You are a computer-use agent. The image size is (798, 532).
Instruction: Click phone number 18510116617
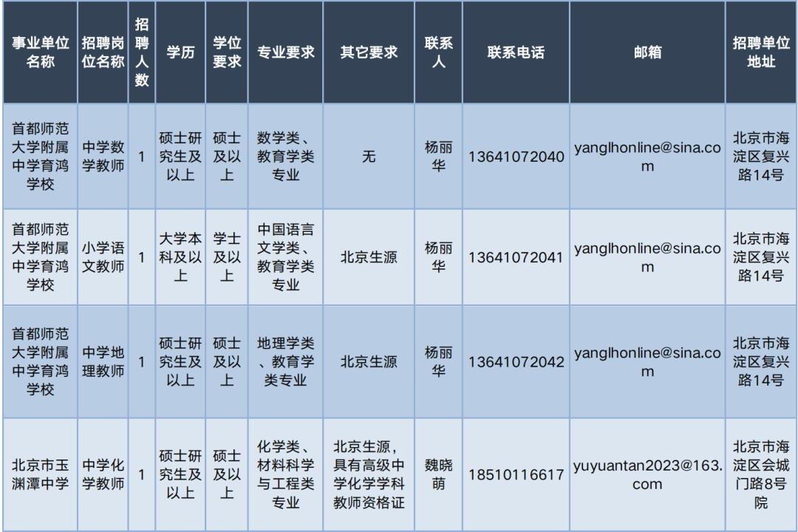click(516, 474)
